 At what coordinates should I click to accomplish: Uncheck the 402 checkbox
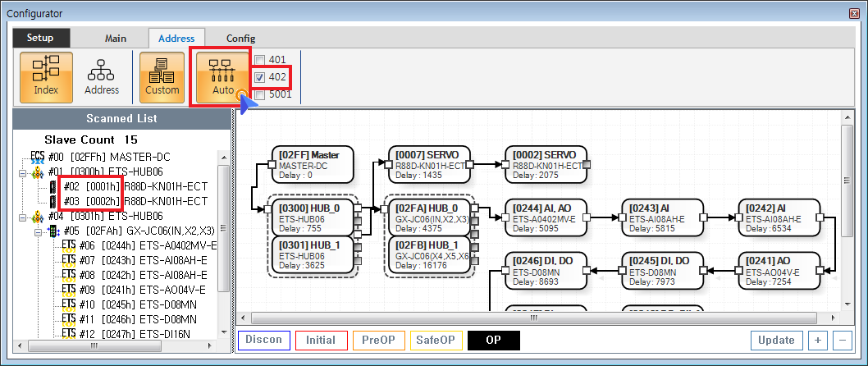coord(259,77)
